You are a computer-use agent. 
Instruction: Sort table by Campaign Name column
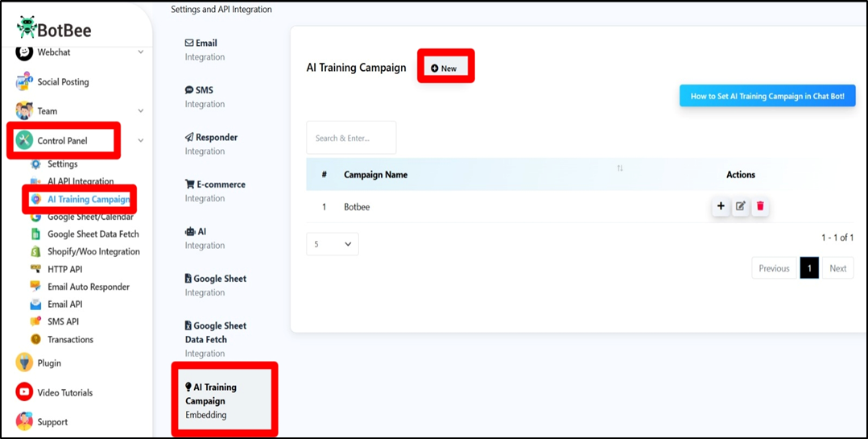619,168
